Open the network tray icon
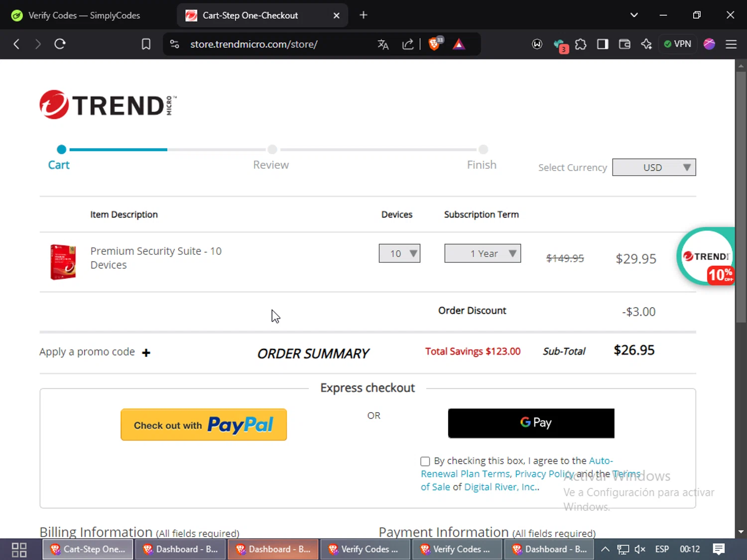Viewport: 747px width, 560px height. pos(623,550)
